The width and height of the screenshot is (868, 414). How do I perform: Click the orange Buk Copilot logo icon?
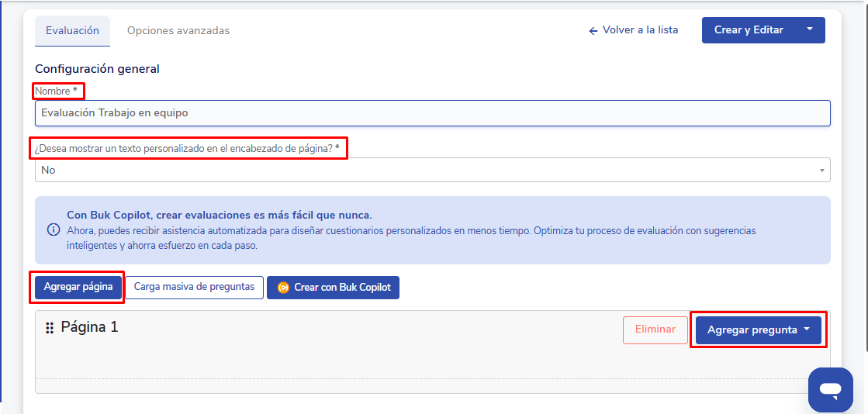click(283, 288)
